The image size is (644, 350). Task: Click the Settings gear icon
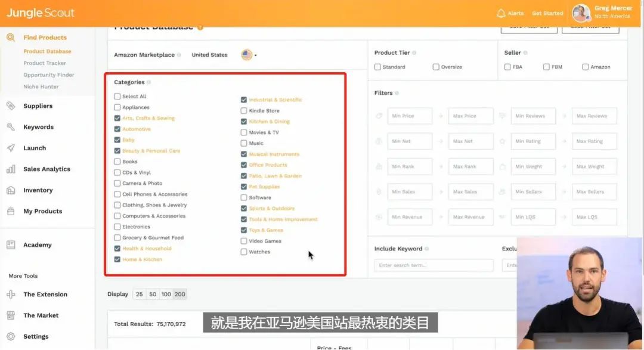point(11,336)
